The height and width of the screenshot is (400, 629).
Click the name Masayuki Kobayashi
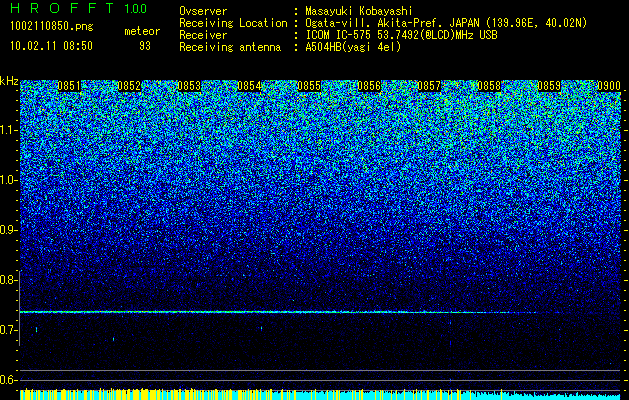pyautogui.click(x=359, y=11)
